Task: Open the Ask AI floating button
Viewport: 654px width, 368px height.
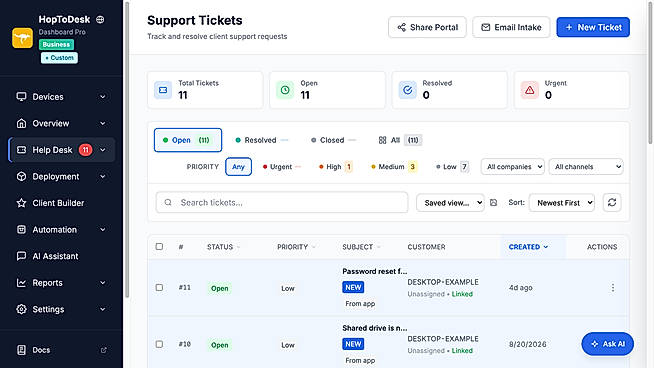Action: pos(608,344)
